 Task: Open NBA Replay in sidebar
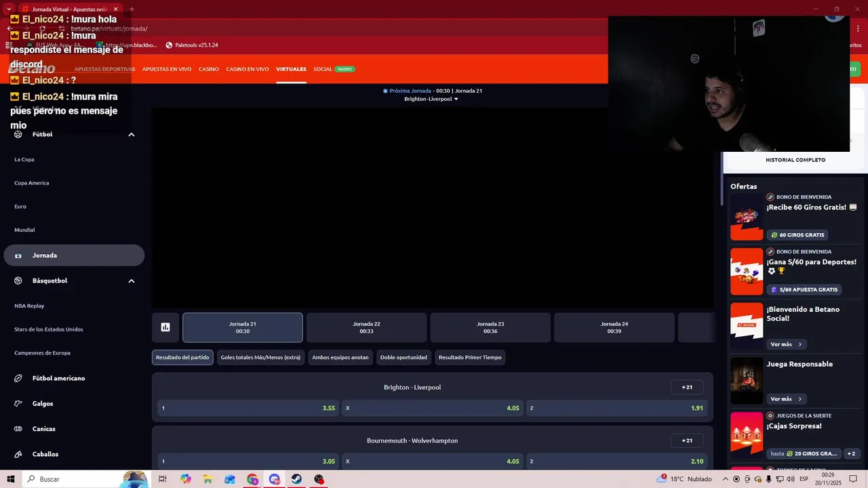29,306
